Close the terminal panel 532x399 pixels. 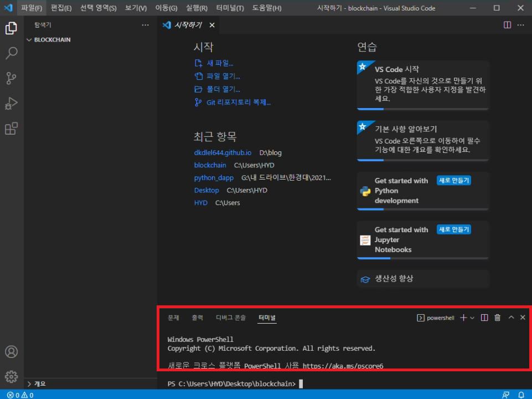click(523, 318)
